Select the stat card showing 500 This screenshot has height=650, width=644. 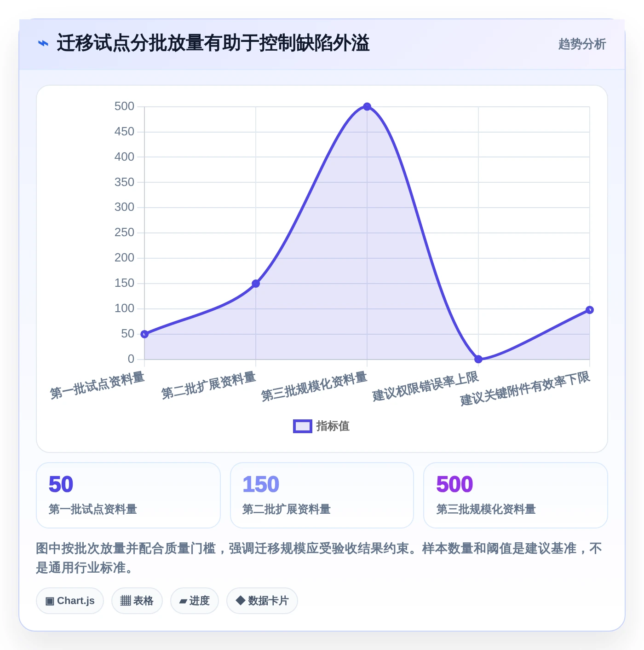coord(516,495)
